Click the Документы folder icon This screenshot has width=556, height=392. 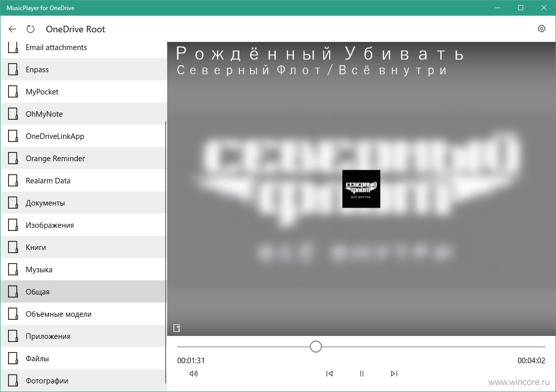[13, 203]
